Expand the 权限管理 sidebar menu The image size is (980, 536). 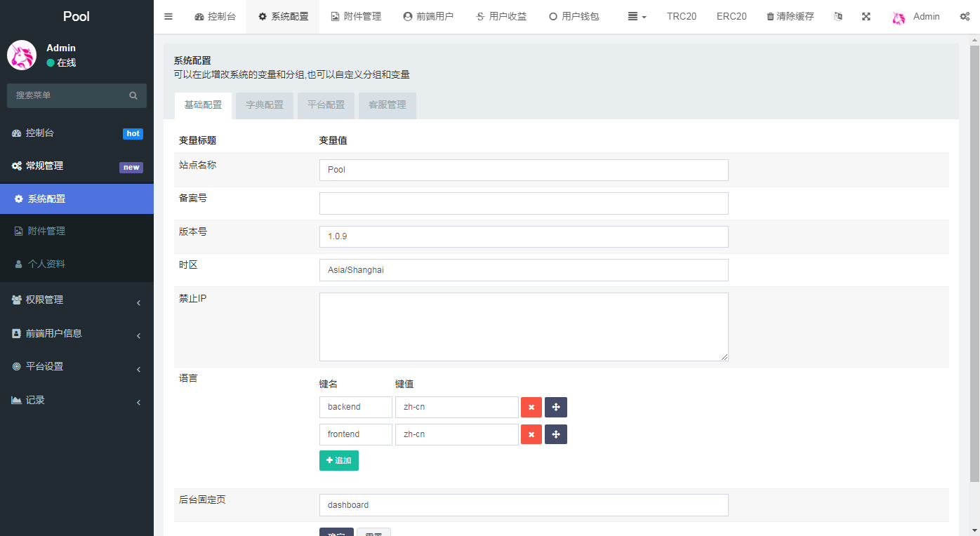(77, 300)
